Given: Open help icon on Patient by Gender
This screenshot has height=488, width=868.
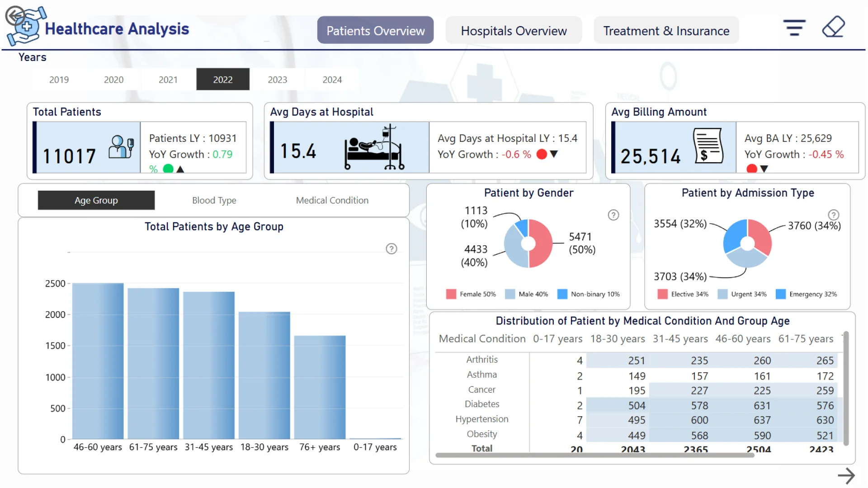Looking at the screenshot, I should (613, 215).
